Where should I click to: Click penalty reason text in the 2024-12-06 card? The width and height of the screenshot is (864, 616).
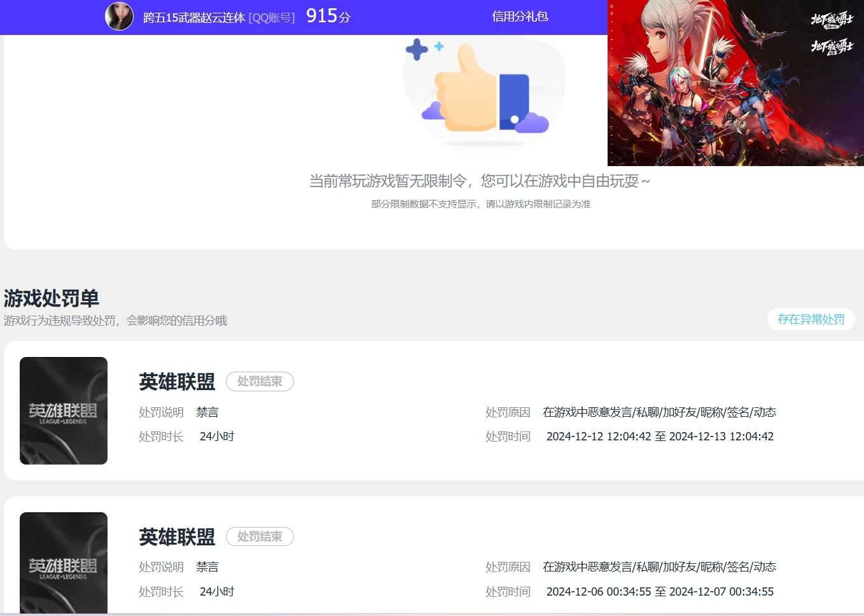click(x=659, y=567)
